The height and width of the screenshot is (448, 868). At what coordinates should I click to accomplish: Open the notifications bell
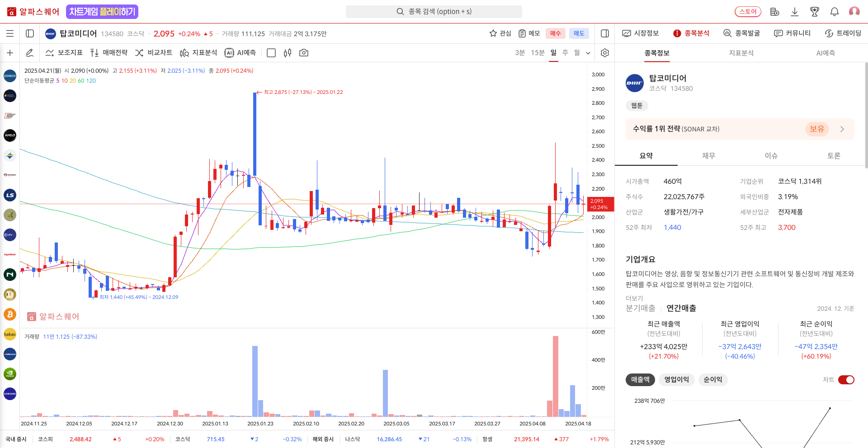pos(834,12)
